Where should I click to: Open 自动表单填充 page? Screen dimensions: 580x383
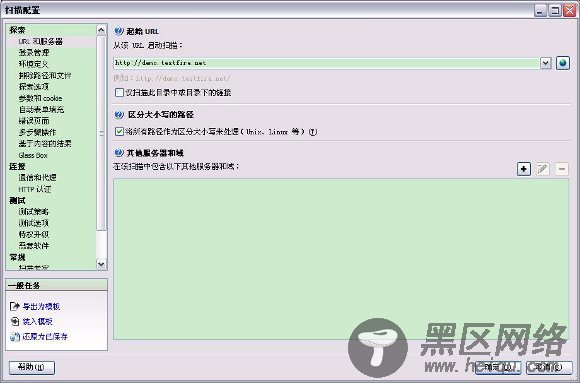pyautogui.click(x=41, y=110)
